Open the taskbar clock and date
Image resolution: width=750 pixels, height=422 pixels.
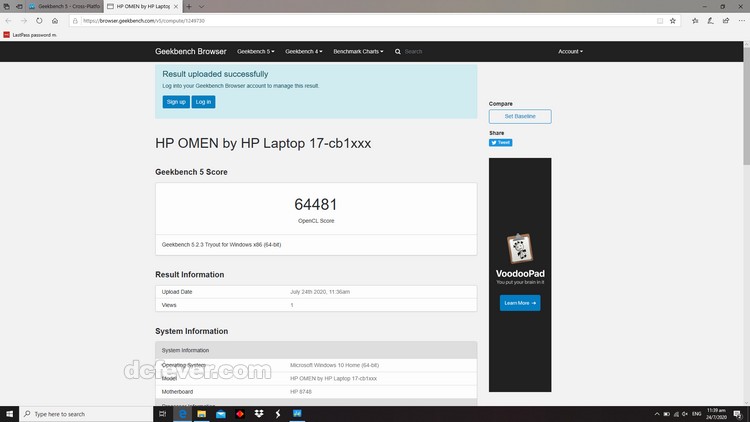pos(716,414)
